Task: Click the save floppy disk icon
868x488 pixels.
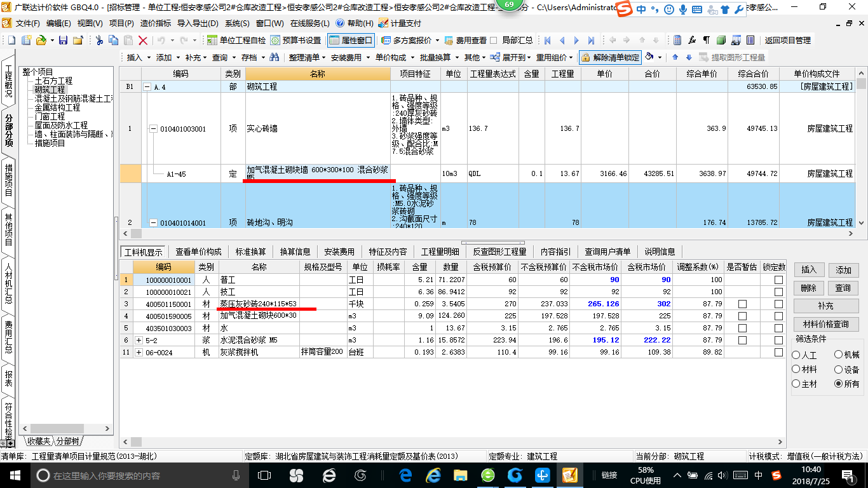Action: point(63,40)
